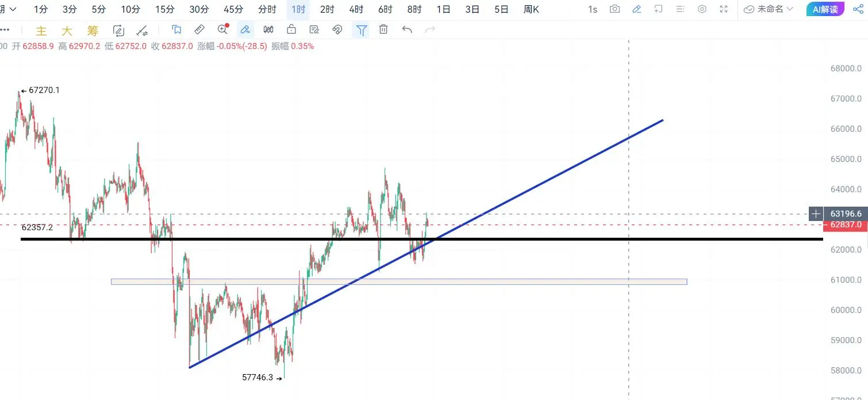Toggle the funnel filter icon
868x400 pixels.
point(361,30)
